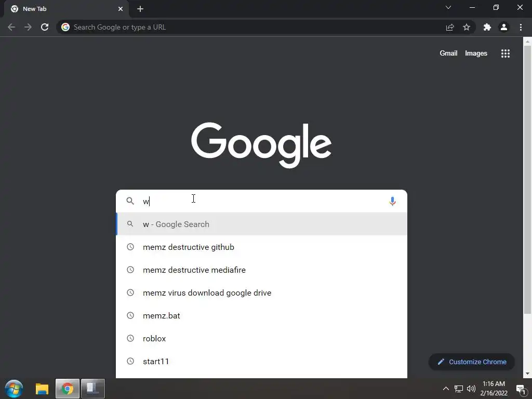Select the 'w - Google Search' suggestion
532x399 pixels.
261,224
